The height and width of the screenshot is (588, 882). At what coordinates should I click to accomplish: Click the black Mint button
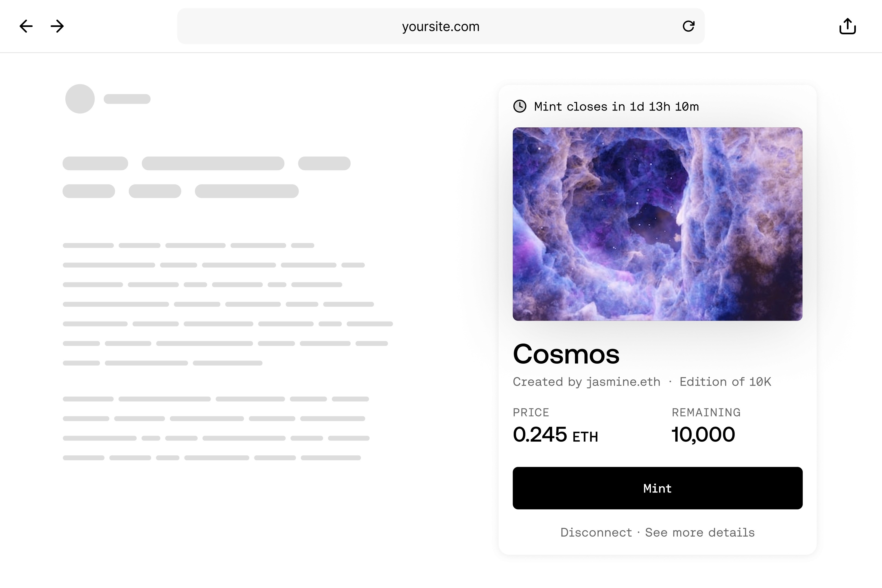(657, 488)
